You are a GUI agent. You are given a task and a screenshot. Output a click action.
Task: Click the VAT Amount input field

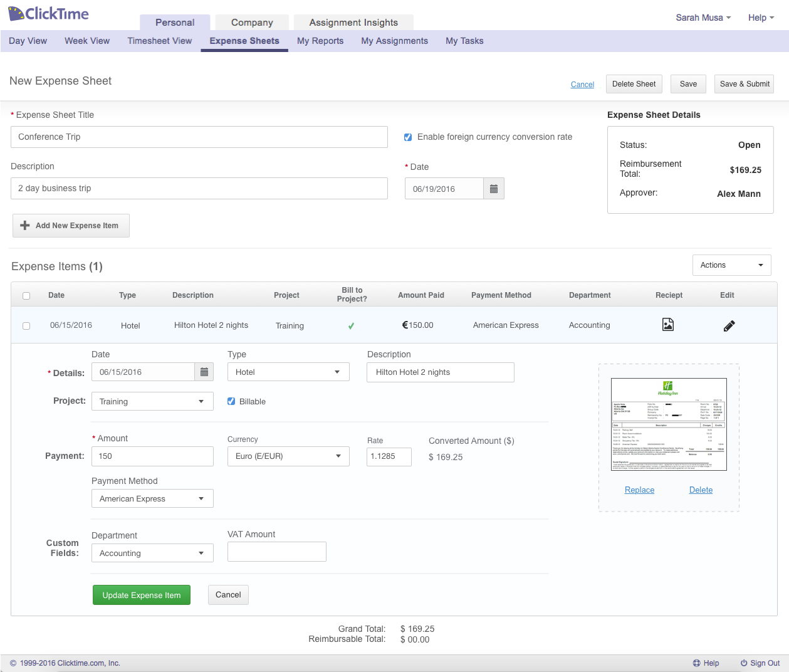pyautogui.click(x=276, y=552)
